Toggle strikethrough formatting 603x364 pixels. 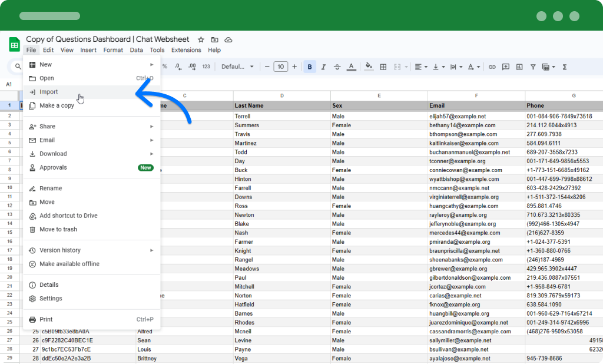point(336,67)
